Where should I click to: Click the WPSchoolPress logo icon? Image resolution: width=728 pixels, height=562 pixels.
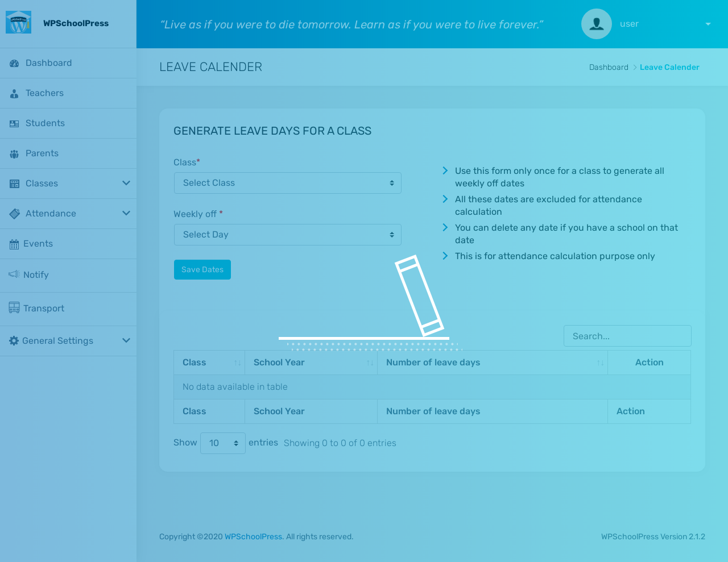(18, 23)
